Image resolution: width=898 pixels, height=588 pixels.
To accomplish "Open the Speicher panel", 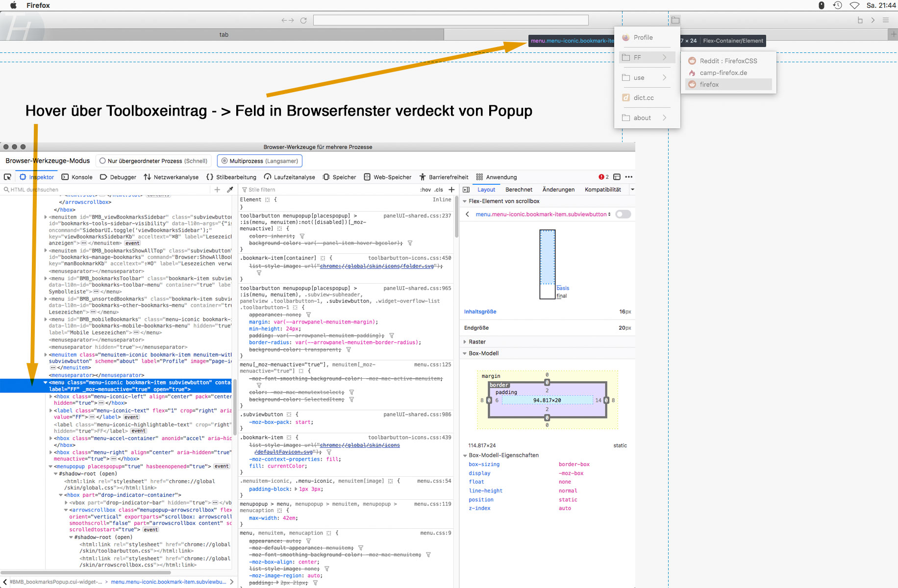I will [x=339, y=177].
